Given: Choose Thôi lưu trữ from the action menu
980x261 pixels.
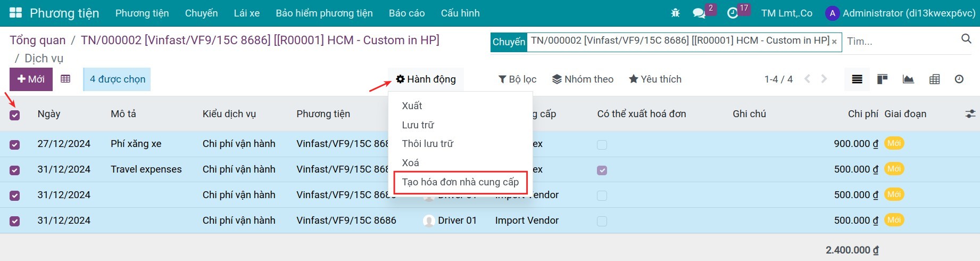Looking at the screenshot, I should [x=427, y=144].
